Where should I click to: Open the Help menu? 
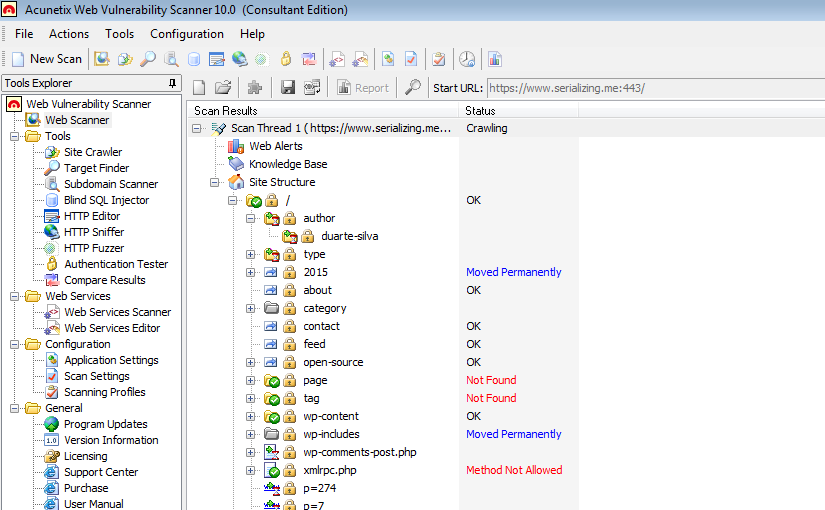pyautogui.click(x=252, y=34)
